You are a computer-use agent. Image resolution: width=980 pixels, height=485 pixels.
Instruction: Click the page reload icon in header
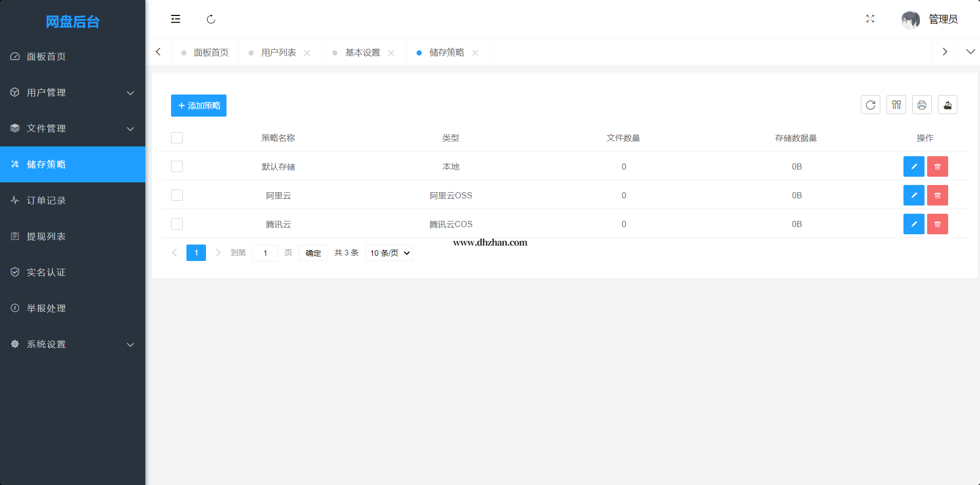211,20
